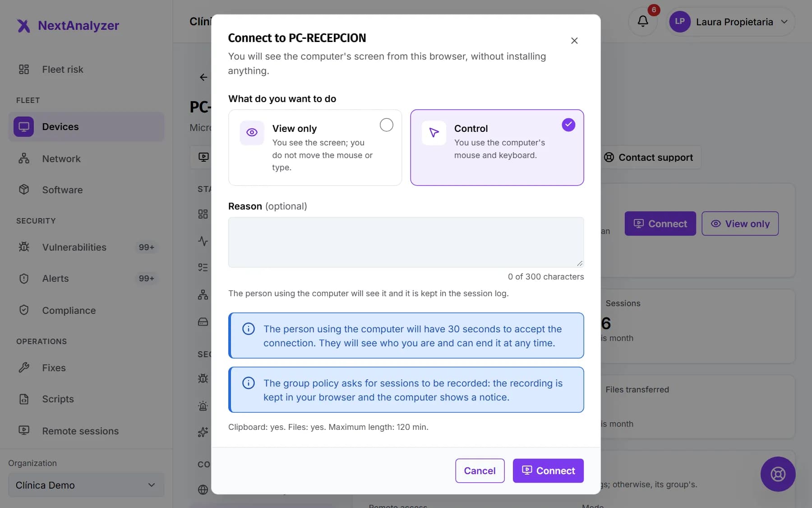Click the cursor icon in Control card
This screenshot has height=508, width=812.
434,132
